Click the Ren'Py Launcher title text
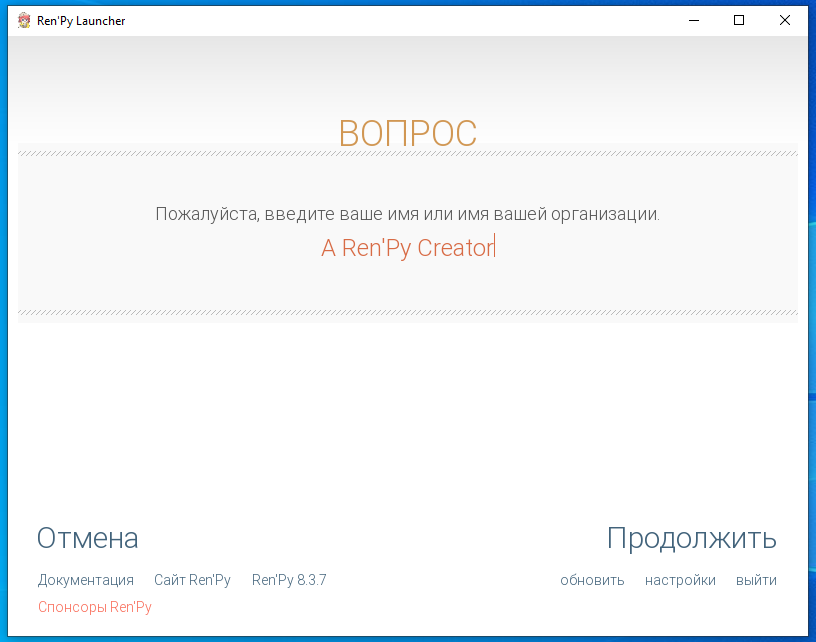816x642 pixels. (81, 21)
